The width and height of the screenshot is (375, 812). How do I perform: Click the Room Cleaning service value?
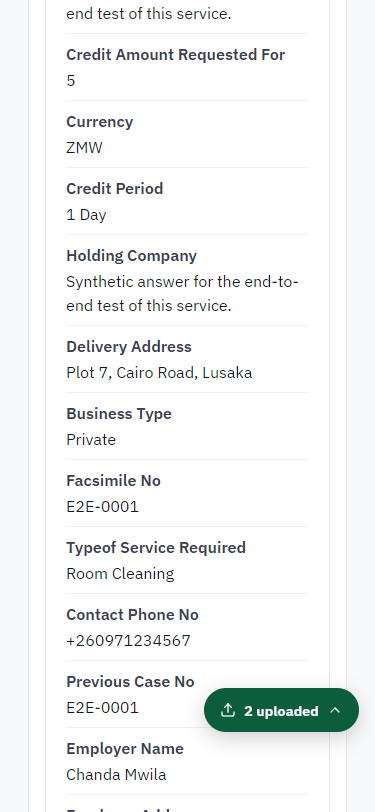pyautogui.click(x=120, y=574)
